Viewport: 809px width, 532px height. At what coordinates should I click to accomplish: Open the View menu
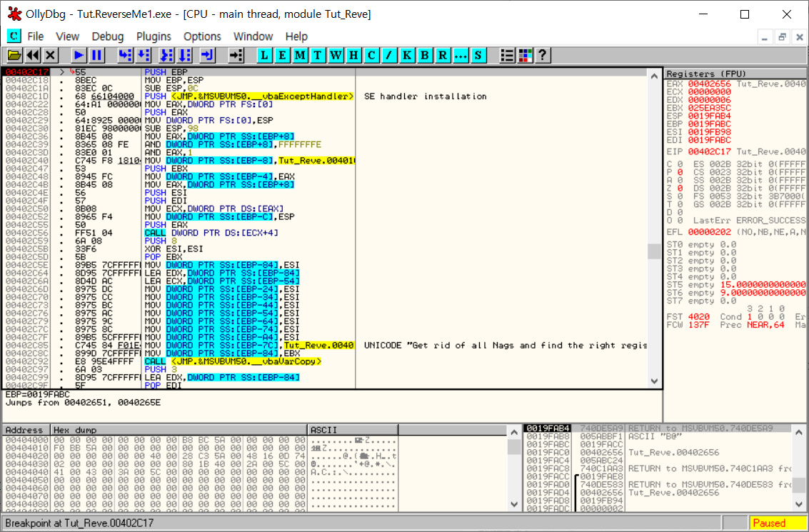pyautogui.click(x=68, y=36)
